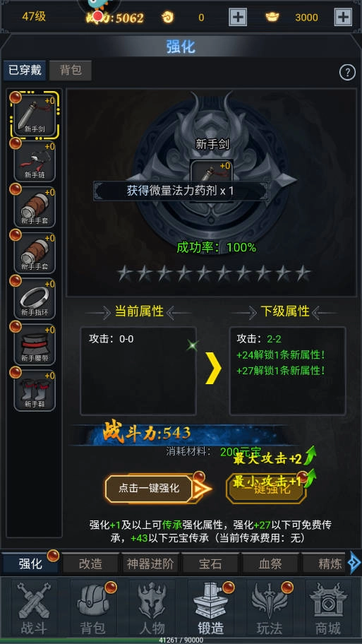
Task: Pick the 新手鞋 boots equipment slot
Action: click(35, 390)
